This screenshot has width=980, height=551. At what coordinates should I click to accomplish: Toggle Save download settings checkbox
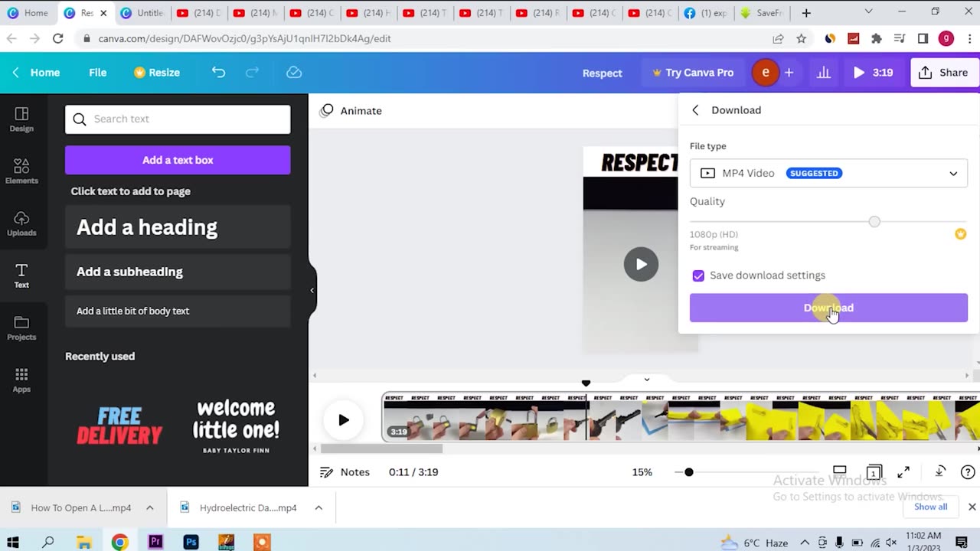[698, 275]
